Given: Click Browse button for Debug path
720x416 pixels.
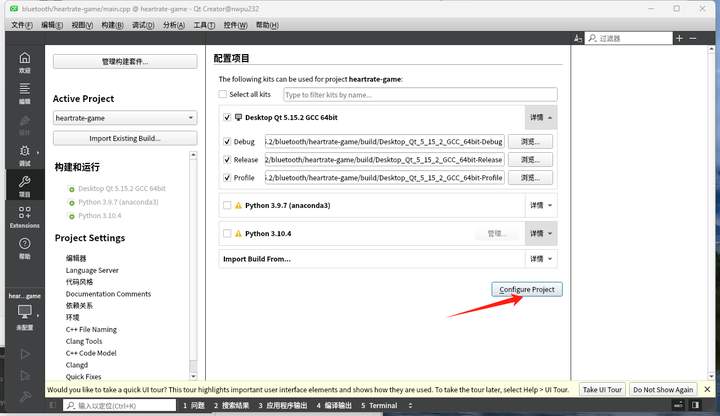Looking at the screenshot, I should point(530,141).
